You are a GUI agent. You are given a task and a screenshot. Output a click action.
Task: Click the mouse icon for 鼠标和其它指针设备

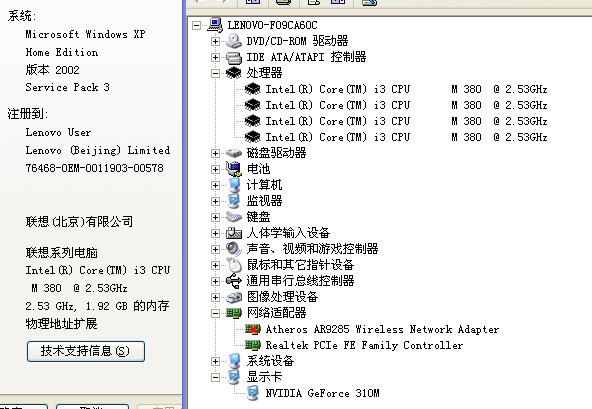[x=234, y=265]
